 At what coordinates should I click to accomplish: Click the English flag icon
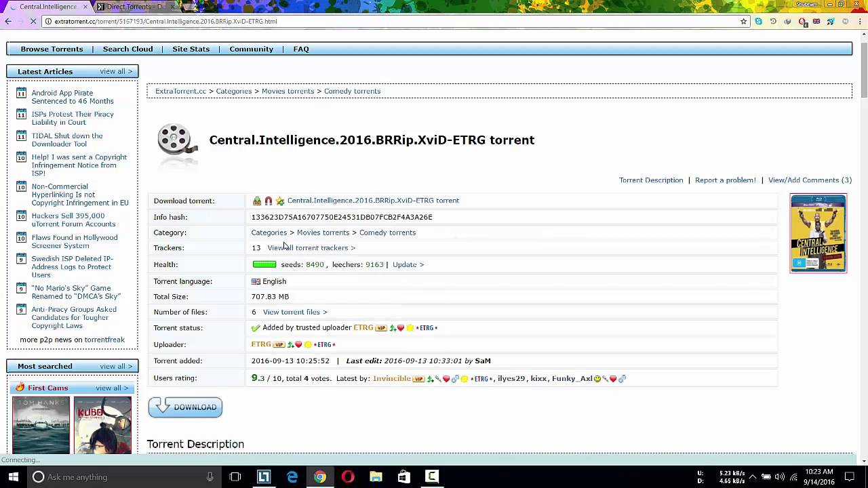point(256,281)
